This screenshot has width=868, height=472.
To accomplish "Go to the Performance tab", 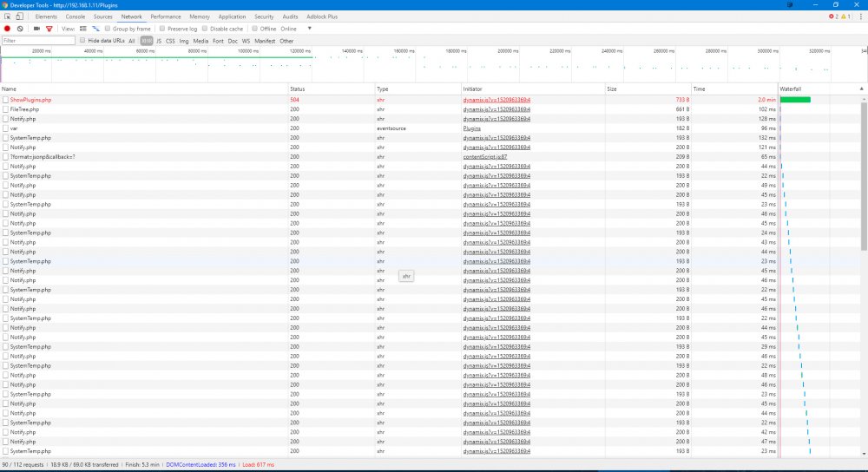I will click(166, 16).
